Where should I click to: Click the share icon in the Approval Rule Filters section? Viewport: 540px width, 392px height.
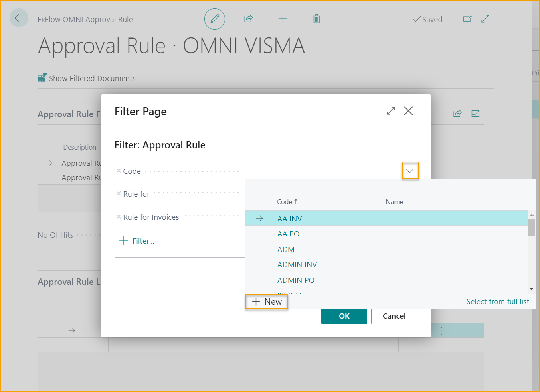[x=457, y=114]
